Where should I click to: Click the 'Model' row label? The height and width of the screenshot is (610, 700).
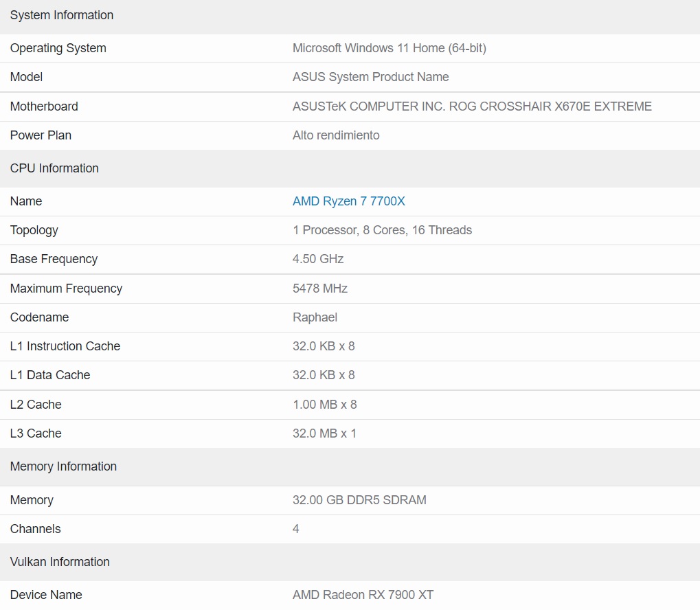[x=26, y=77]
